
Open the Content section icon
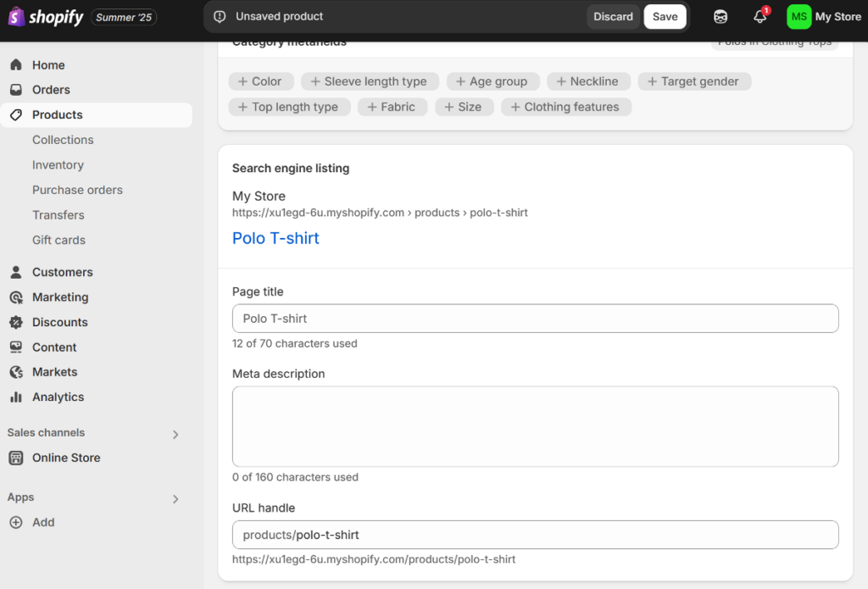tap(17, 347)
